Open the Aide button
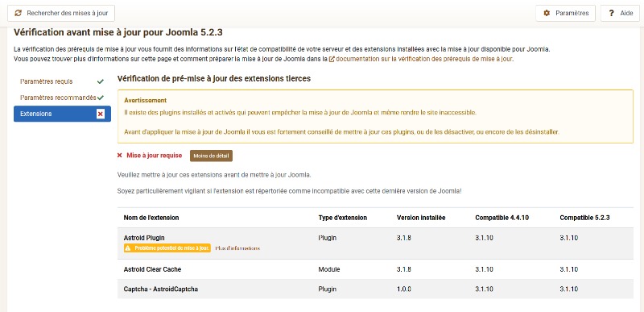This screenshot has height=312, width=644. click(620, 13)
